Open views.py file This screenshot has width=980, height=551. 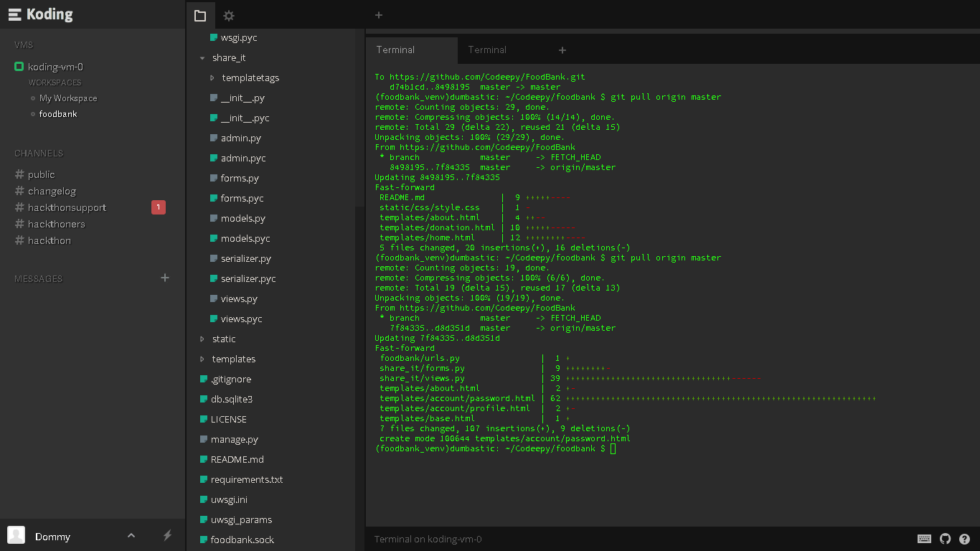click(239, 298)
